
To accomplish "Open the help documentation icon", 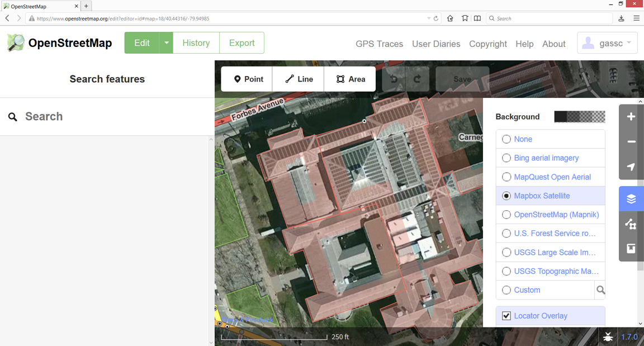I will 631,249.
